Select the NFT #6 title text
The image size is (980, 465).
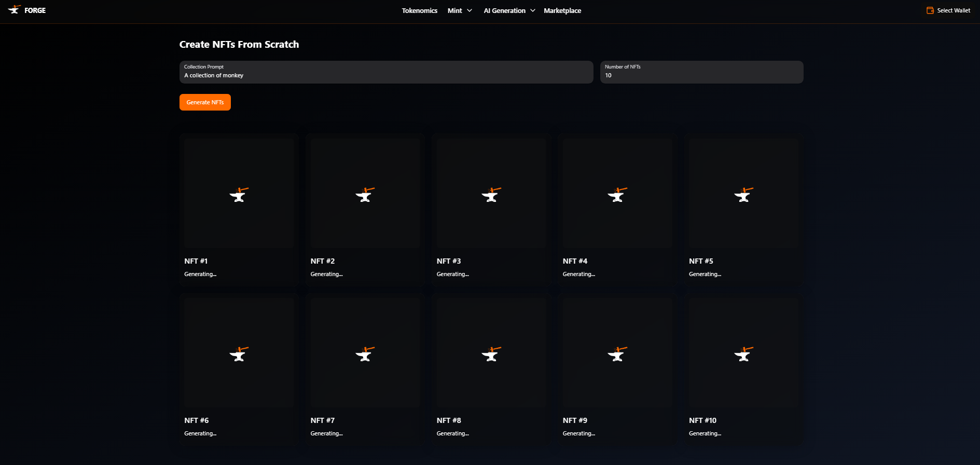tap(197, 420)
